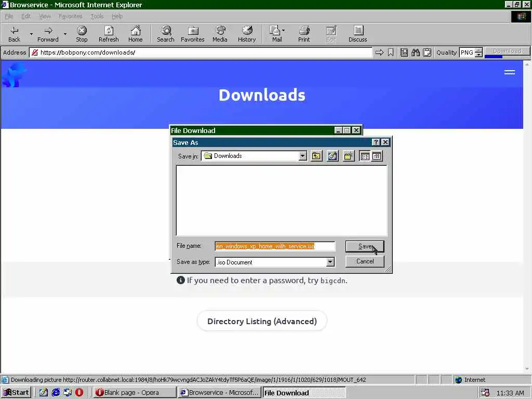Open the Directory Listing (Advanced) link

pos(262,321)
